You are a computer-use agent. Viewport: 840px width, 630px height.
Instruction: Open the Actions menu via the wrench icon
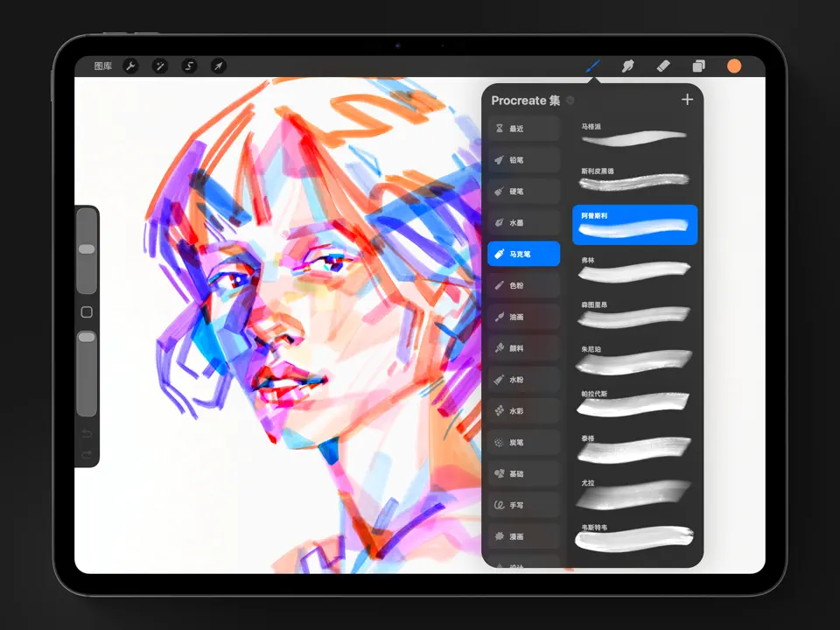click(131, 66)
